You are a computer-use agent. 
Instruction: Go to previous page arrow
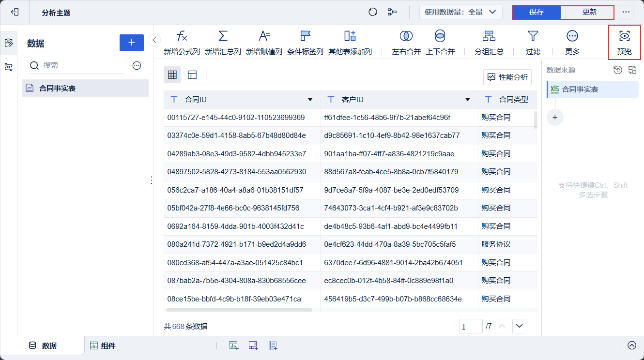pos(502,326)
